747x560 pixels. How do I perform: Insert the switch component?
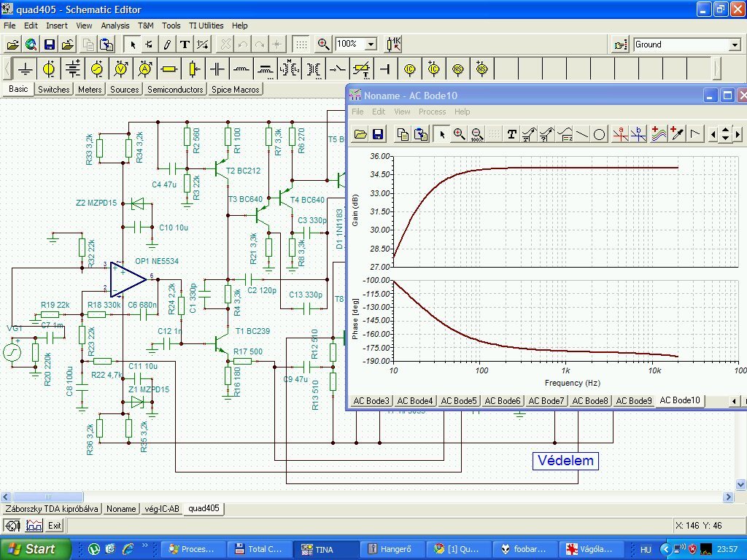pos(337,69)
